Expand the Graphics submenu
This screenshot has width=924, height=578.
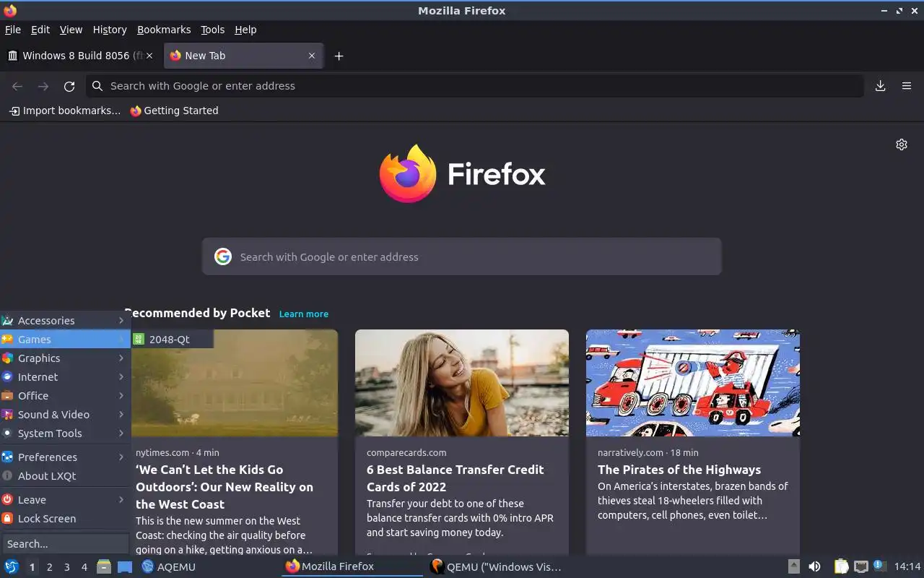click(x=65, y=358)
